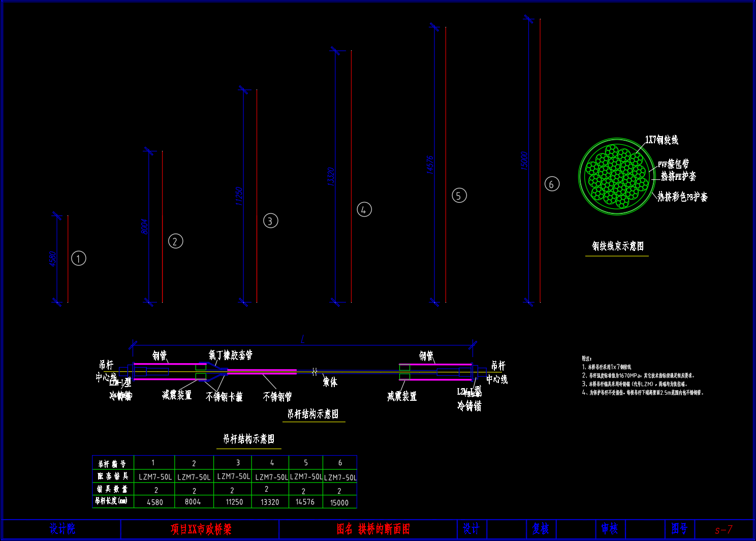Click the red 项目XX市政桥梁 project title
The height and width of the screenshot is (541, 756).
point(201,529)
